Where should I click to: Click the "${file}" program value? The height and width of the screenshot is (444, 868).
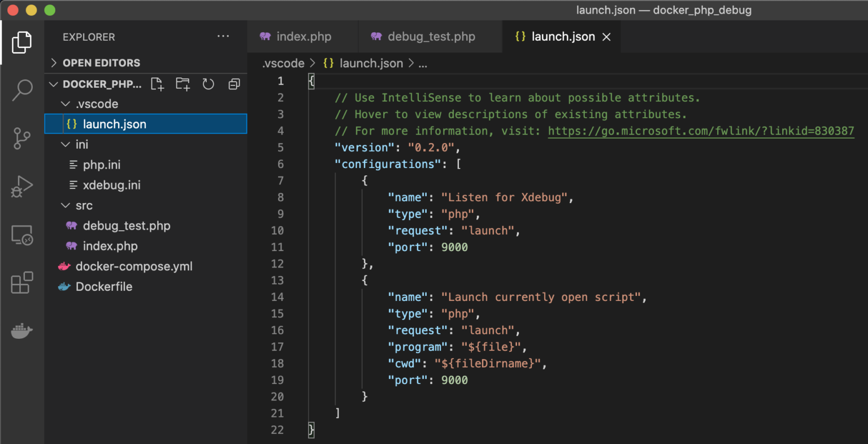pos(491,347)
